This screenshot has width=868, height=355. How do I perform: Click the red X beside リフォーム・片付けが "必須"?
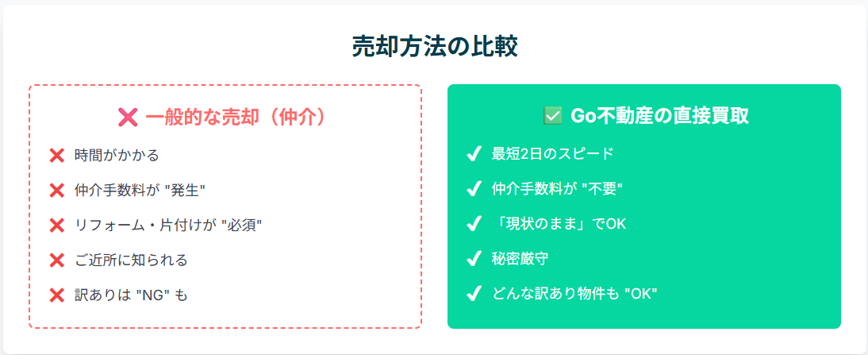(x=56, y=226)
